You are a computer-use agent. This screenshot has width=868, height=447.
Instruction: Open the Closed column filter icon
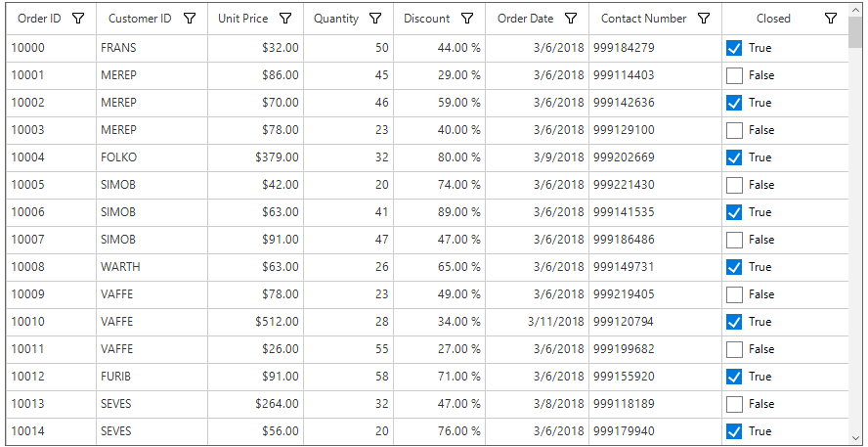tap(830, 19)
